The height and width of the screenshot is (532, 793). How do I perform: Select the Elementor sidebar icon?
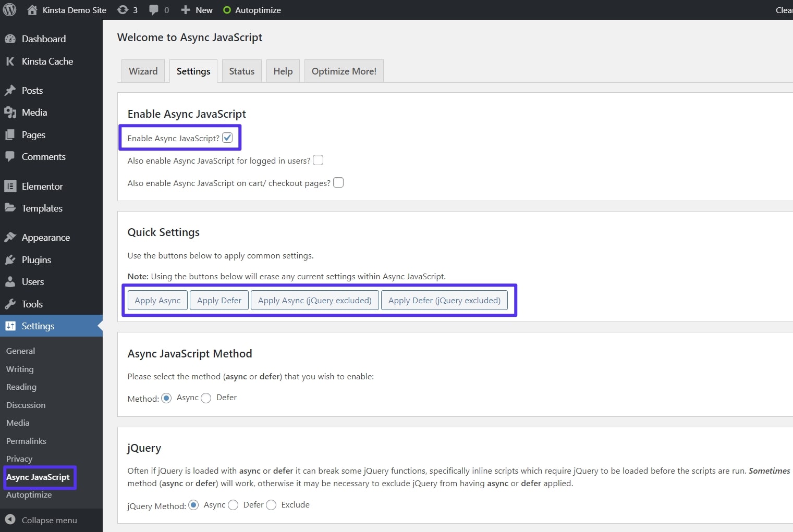tap(10, 186)
